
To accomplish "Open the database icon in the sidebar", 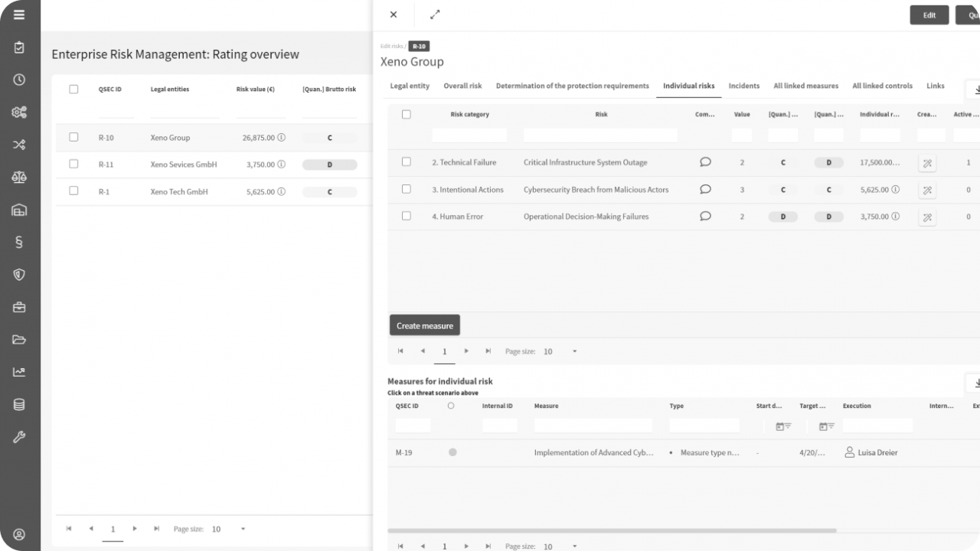I will coord(19,404).
